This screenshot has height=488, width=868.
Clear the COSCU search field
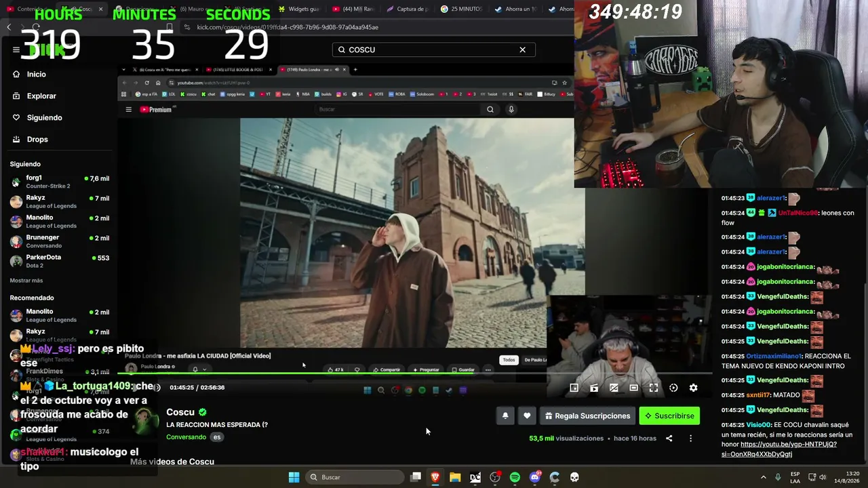coord(522,49)
